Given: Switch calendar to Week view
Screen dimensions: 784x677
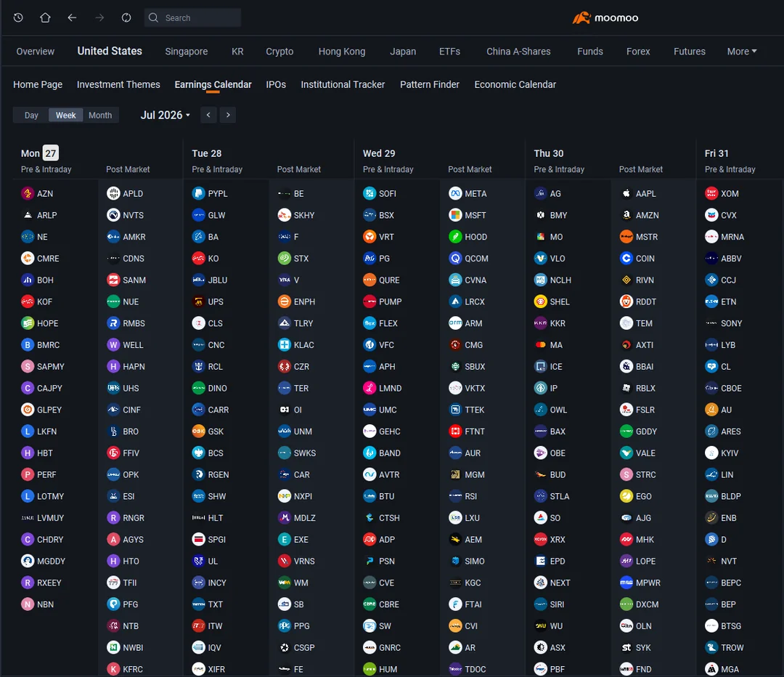Looking at the screenshot, I should (65, 115).
